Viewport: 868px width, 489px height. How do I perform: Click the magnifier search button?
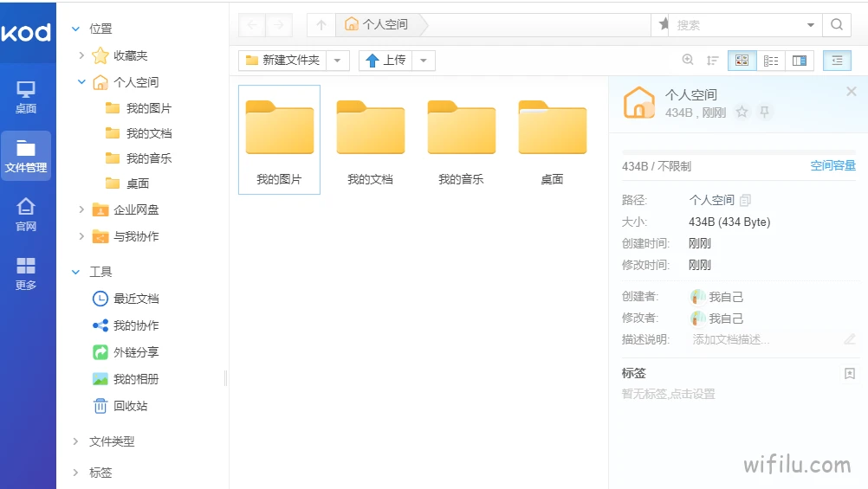(x=837, y=25)
